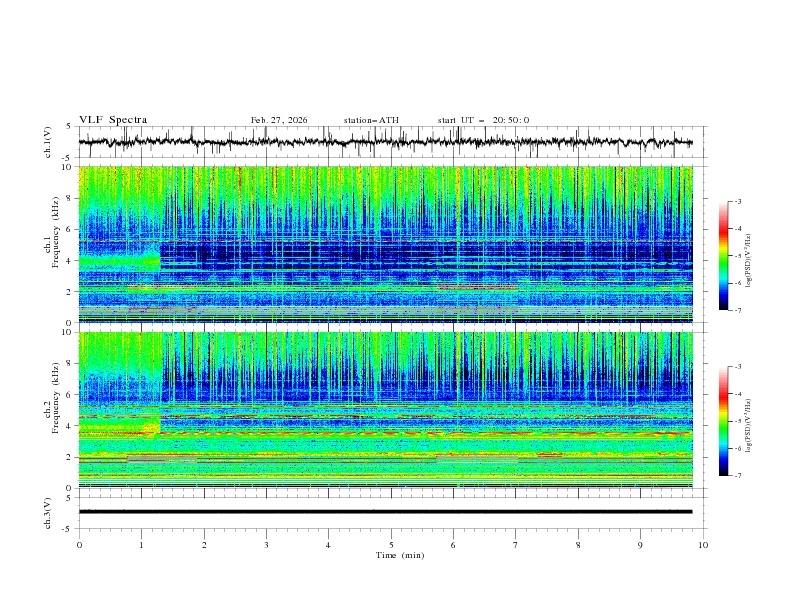This screenshot has height=612, width=792.
Task: Click the ch.3(V) waveform axis label
Action: click(48, 513)
